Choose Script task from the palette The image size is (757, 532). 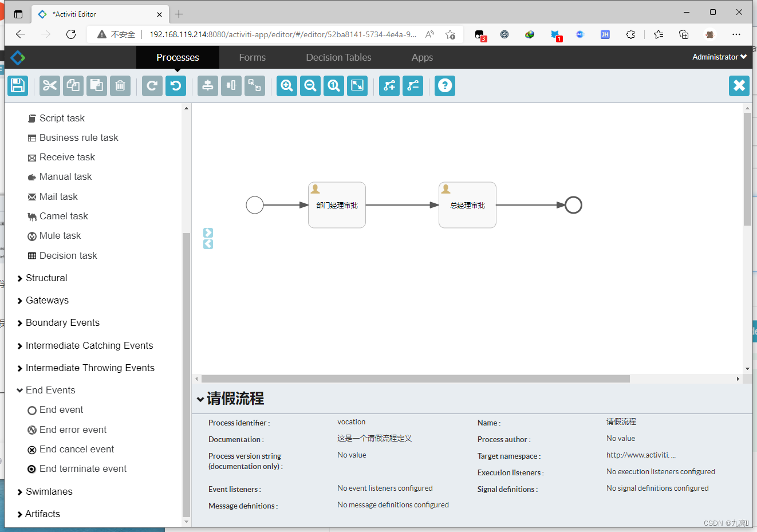[x=56, y=119]
